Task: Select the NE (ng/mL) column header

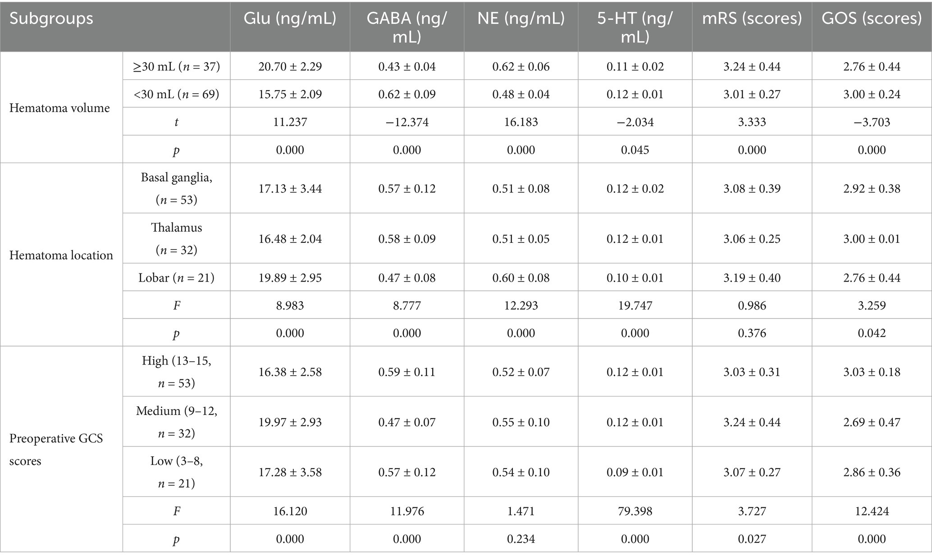Action: tap(521, 18)
